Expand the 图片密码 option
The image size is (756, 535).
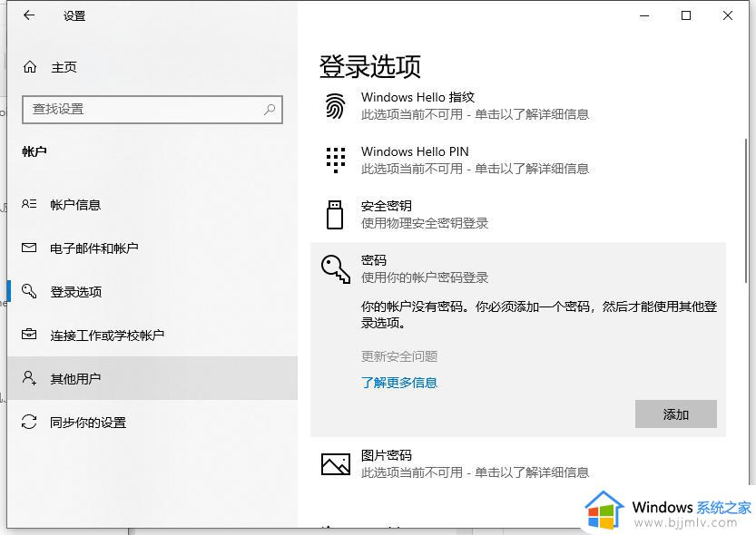pyautogui.click(x=518, y=463)
